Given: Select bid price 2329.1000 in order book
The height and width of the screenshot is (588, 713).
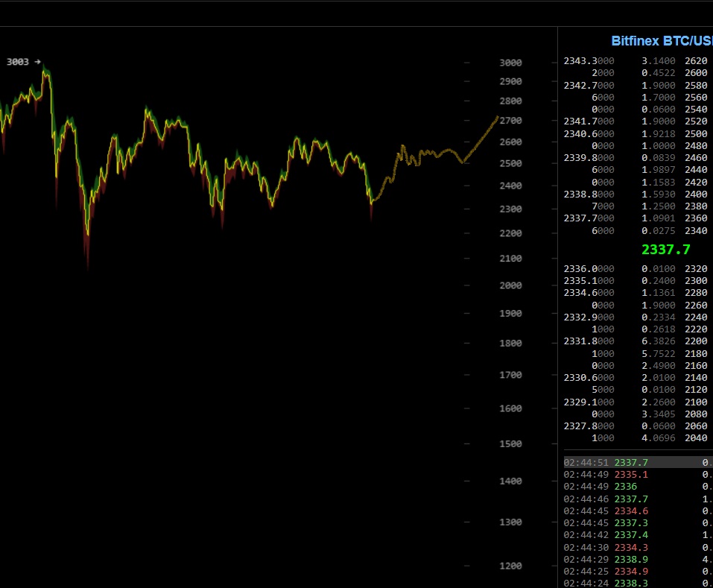Looking at the screenshot, I should (589, 402).
